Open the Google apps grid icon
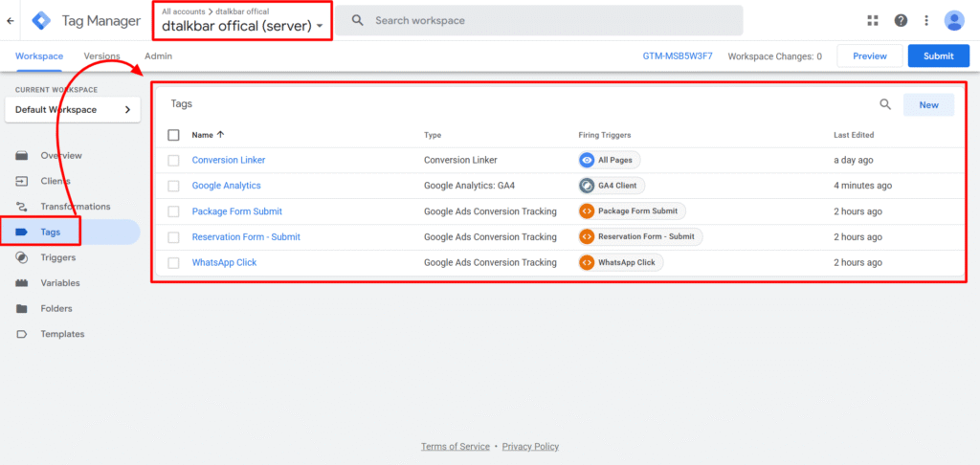The width and height of the screenshot is (980, 465). coord(872,20)
